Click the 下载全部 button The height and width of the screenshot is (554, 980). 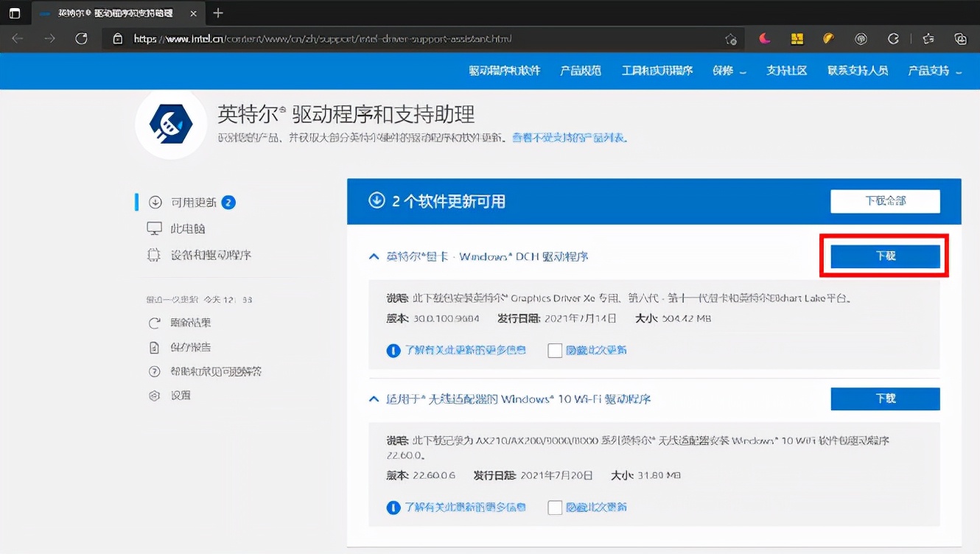[886, 201]
